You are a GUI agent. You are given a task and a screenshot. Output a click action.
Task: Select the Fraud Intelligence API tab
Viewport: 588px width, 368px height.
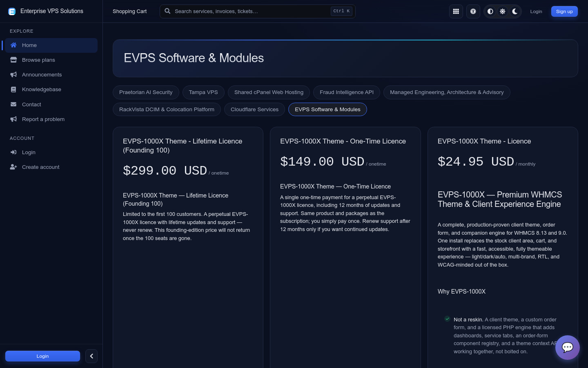347,92
